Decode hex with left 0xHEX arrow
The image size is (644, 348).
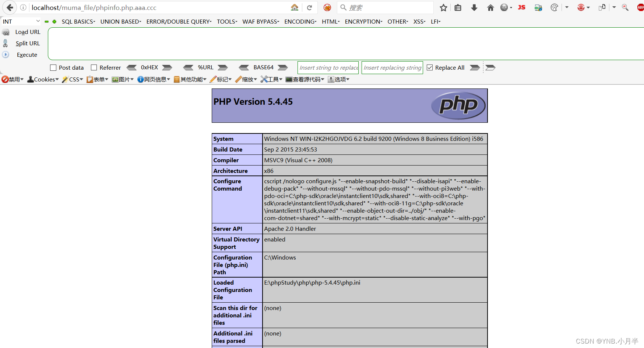click(x=131, y=67)
